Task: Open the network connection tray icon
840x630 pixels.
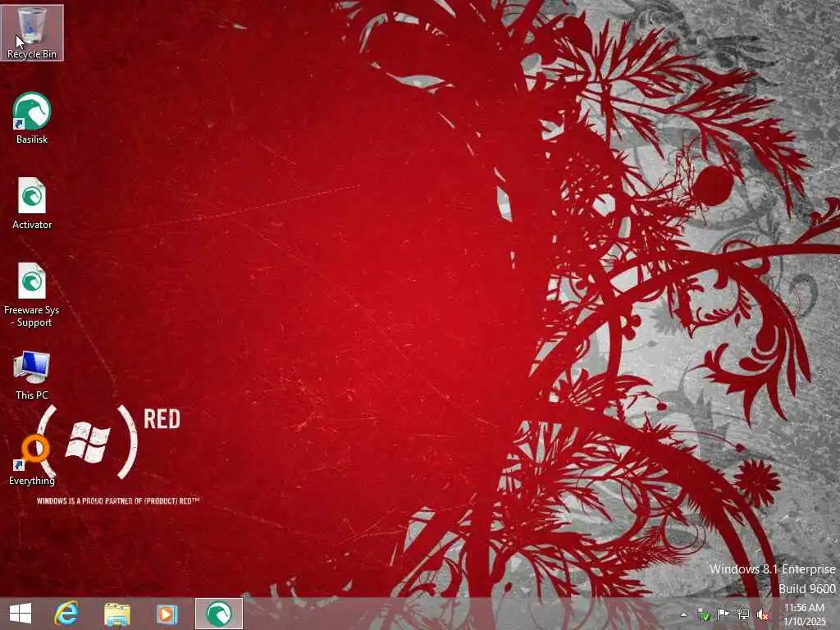Action: [742, 614]
